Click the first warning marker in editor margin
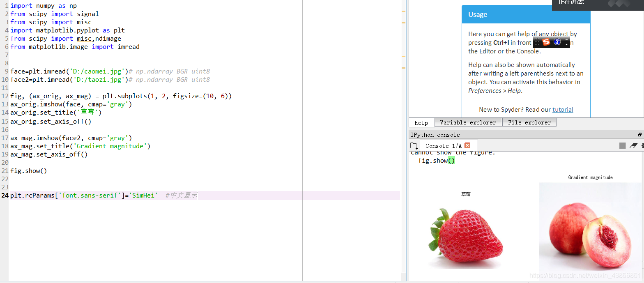Viewport: 644px width, 283px height. click(403, 11)
